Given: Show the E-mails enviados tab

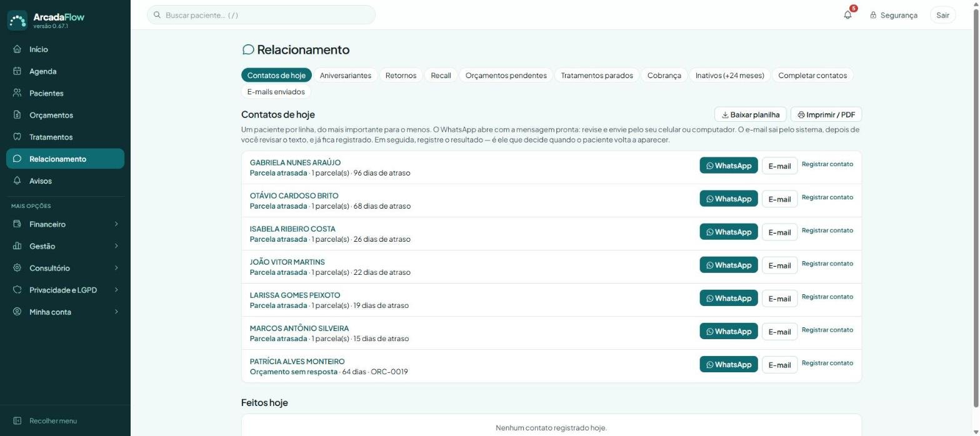Looking at the screenshot, I should click(276, 92).
